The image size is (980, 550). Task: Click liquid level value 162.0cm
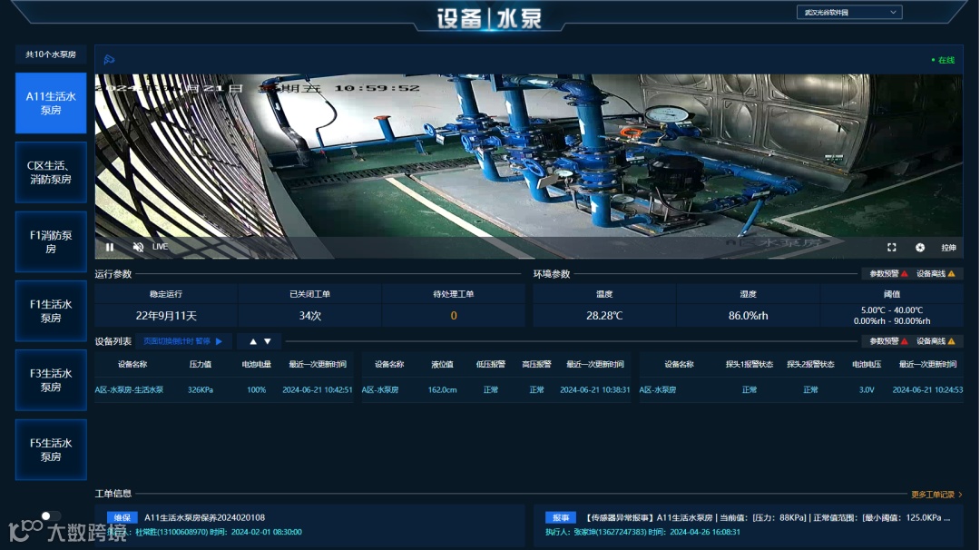[442, 390]
